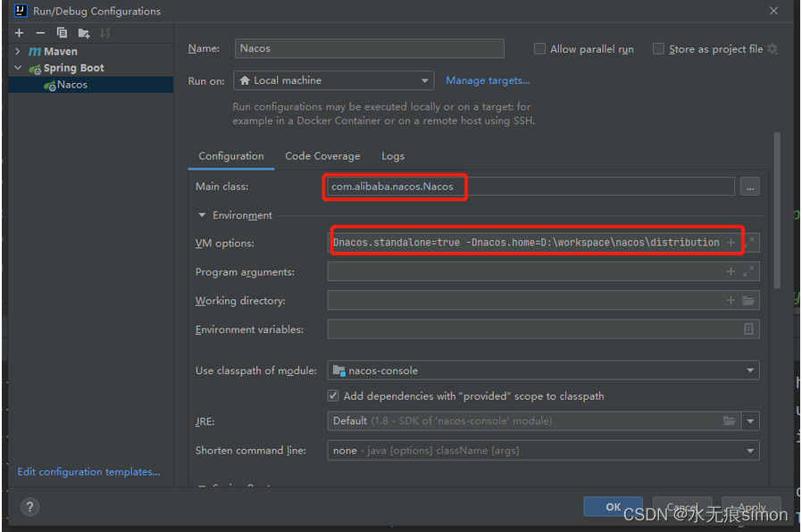
Task: Open the Shorten command line dropdown
Action: 543,451
